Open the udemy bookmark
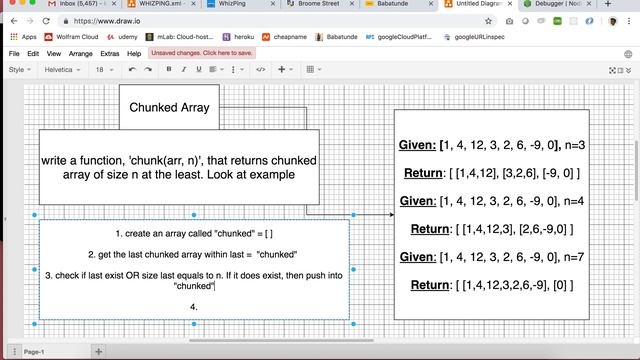 point(122,37)
